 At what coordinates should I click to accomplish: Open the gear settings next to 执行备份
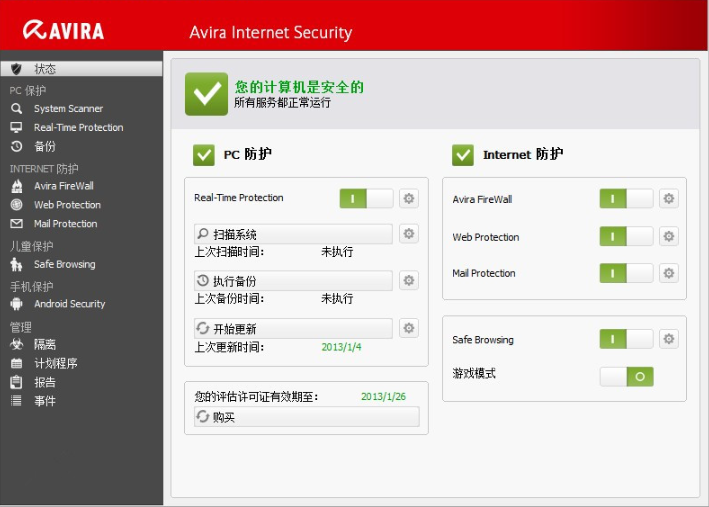409,281
